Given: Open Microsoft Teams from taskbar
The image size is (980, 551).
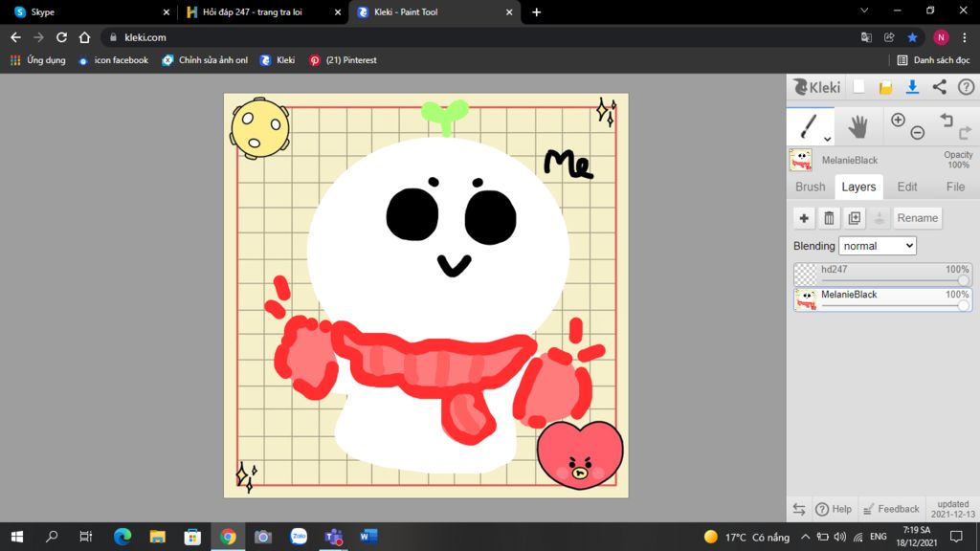Looking at the screenshot, I should point(334,537).
